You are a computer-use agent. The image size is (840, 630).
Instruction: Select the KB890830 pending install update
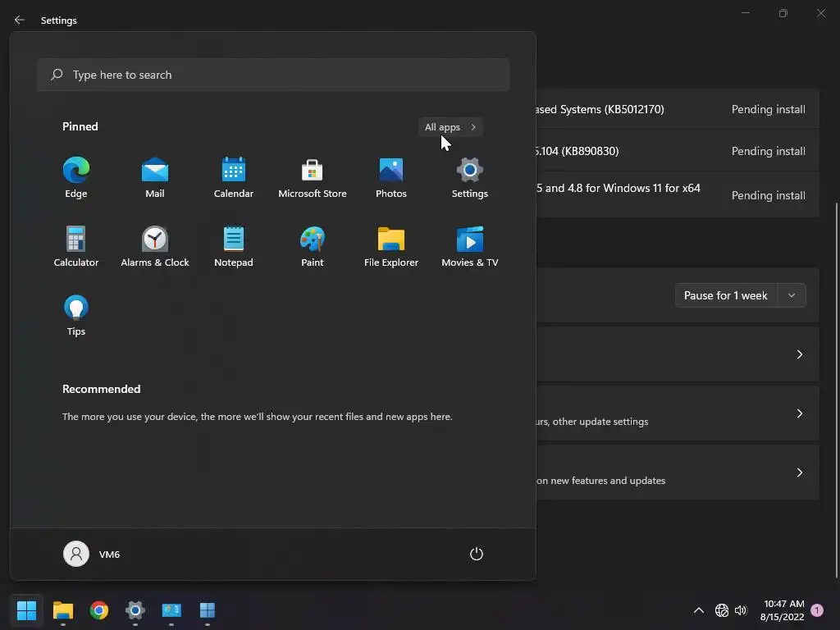(x=678, y=151)
